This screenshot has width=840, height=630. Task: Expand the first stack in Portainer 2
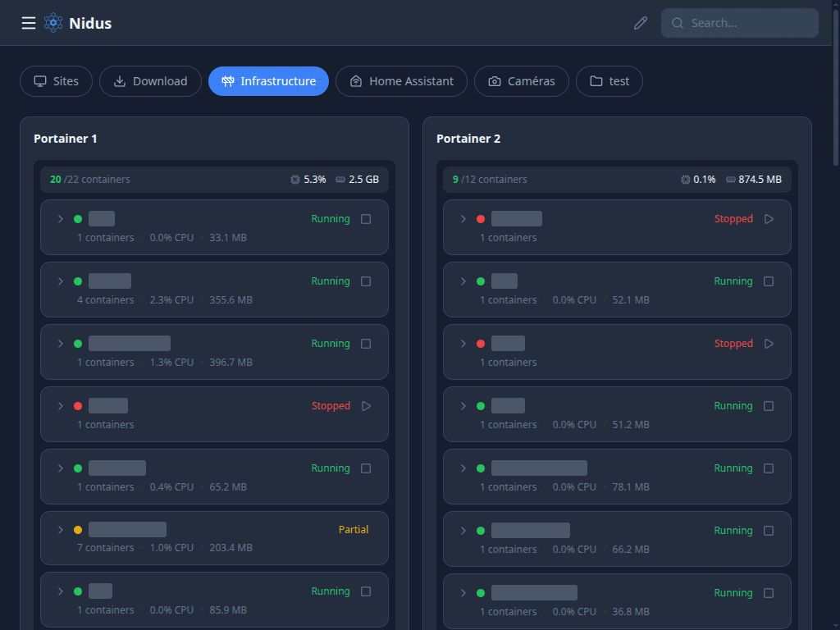463,218
